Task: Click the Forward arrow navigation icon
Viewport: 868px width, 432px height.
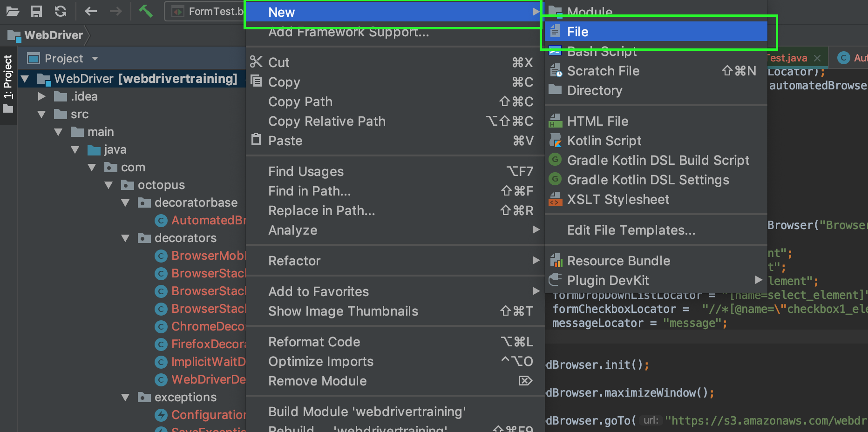Action: [x=115, y=11]
